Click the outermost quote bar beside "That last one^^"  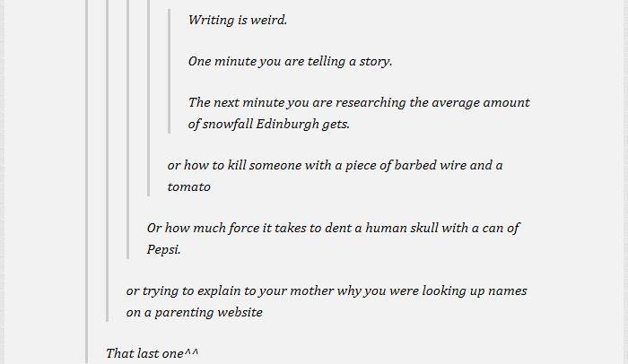(x=86, y=182)
